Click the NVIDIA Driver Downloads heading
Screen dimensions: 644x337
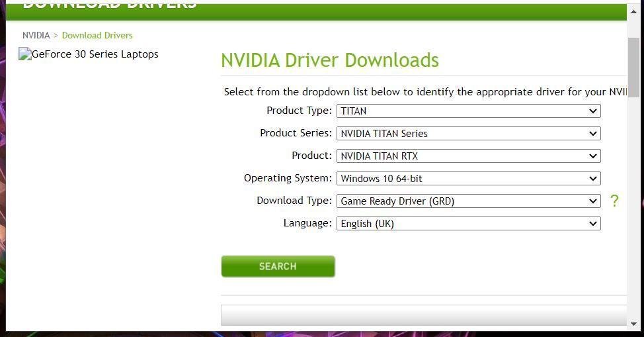click(330, 60)
